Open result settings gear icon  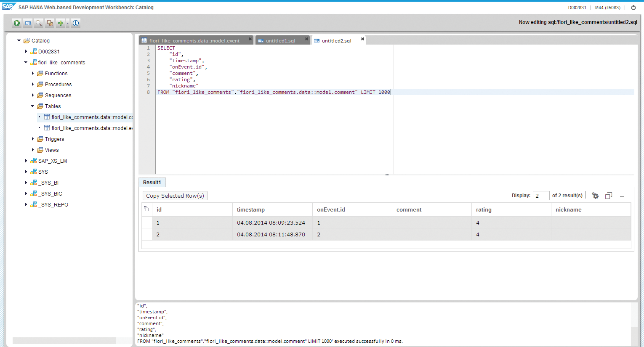point(595,196)
